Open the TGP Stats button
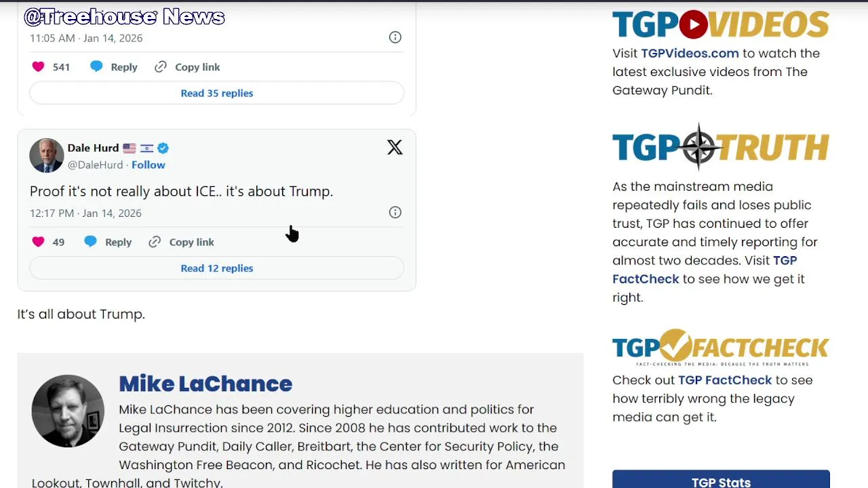Viewport: 868px width, 488px height. tap(720, 481)
